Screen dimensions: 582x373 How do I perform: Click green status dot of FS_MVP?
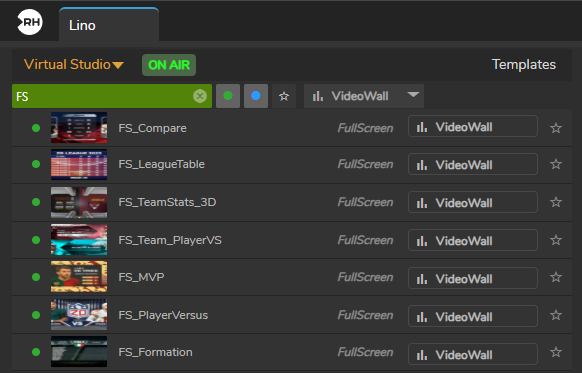click(36, 277)
